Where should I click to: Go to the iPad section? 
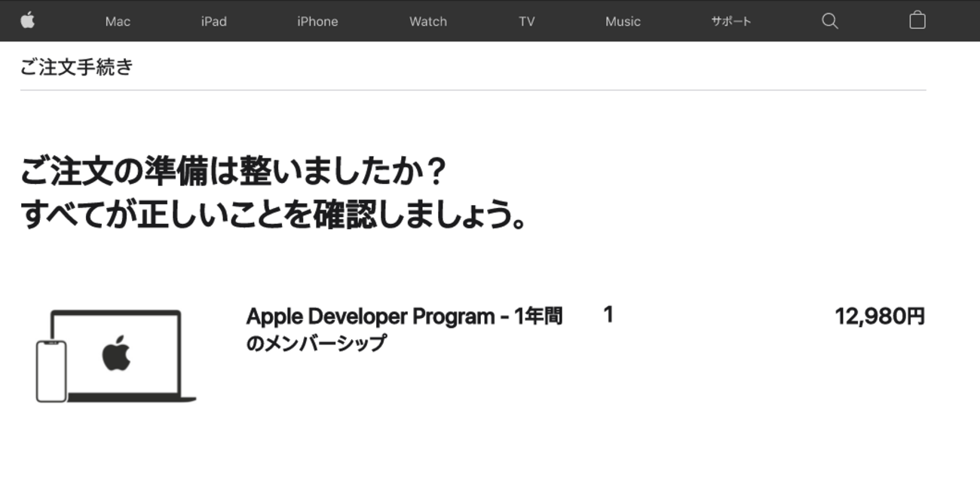(x=213, y=21)
